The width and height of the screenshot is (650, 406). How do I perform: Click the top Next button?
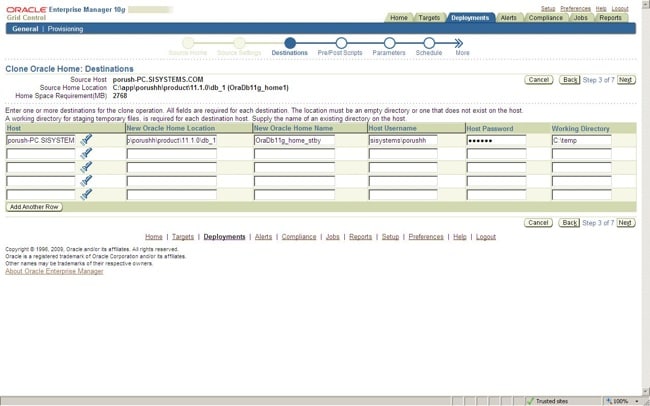click(x=626, y=80)
